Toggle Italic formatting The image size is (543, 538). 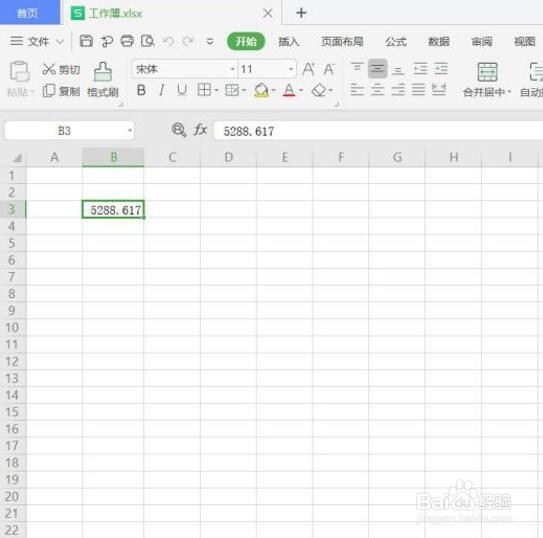[x=161, y=90]
